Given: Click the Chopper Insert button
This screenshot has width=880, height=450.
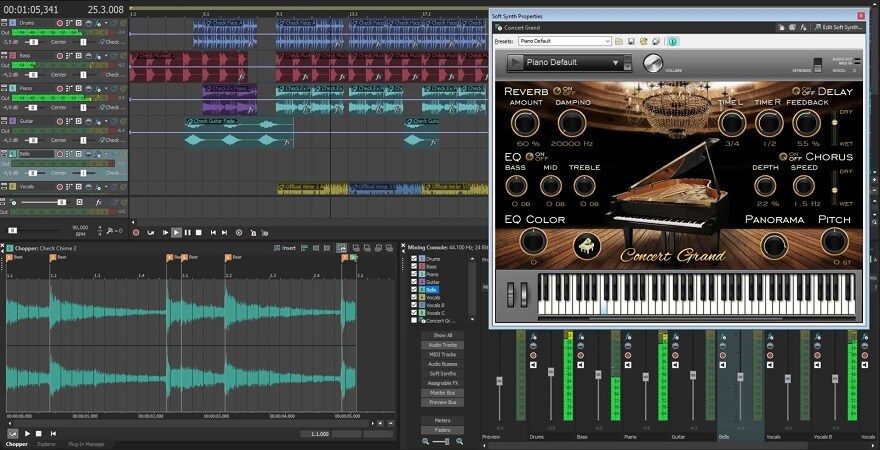Looking at the screenshot, I should point(285,248).
